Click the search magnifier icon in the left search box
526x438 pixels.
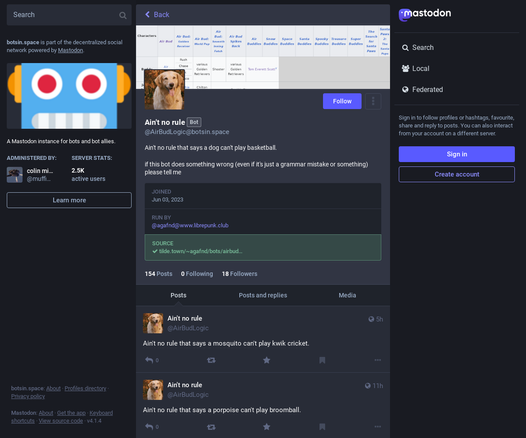click(123, 15)
